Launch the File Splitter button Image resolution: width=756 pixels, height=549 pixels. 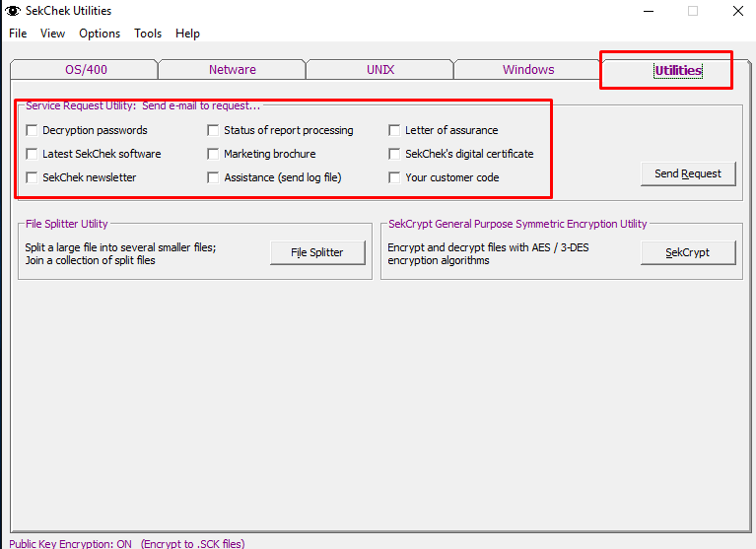pos(317,252)
